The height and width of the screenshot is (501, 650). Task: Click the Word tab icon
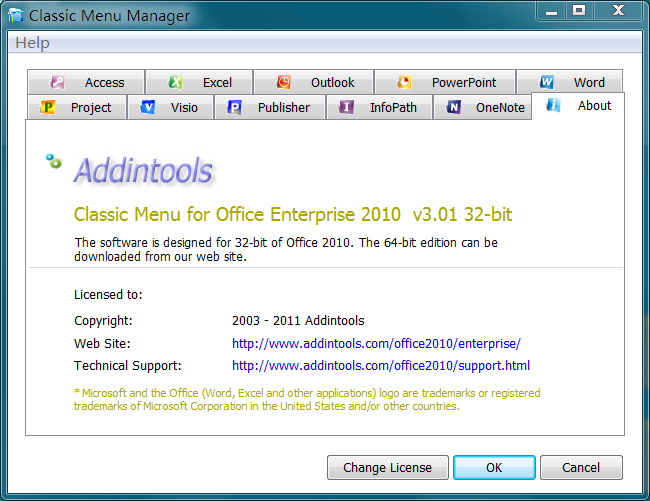point(547,83)
